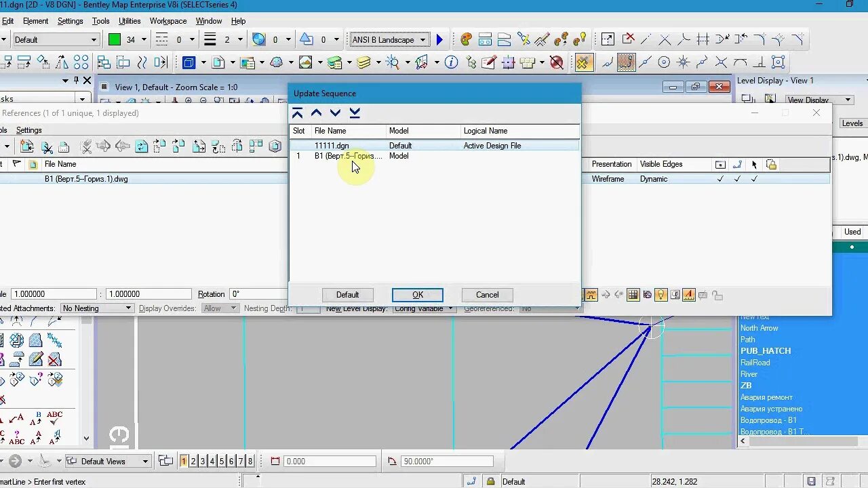Viewport: 868px width, 488px height.
Task: Click the Default button in Update Sequence
Action: [x=347, y=295]
